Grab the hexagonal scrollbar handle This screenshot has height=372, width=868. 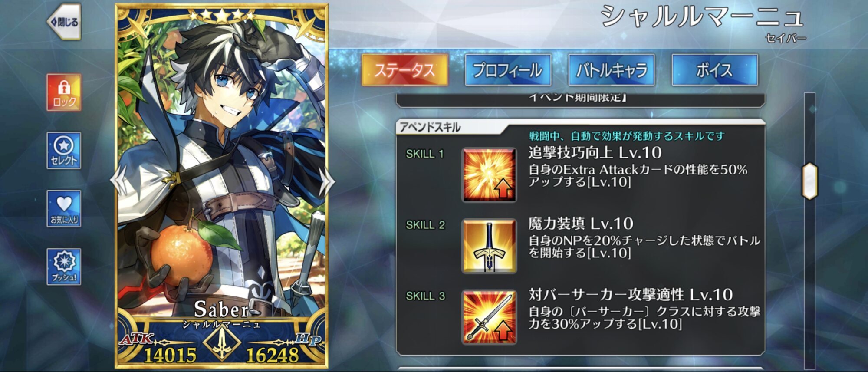click(x=810, y=181)
